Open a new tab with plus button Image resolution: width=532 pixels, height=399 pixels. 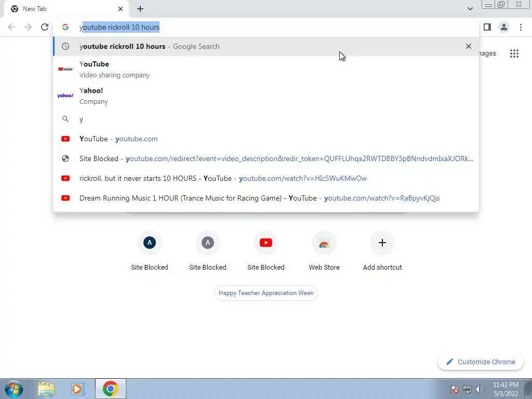click(140, 9)
